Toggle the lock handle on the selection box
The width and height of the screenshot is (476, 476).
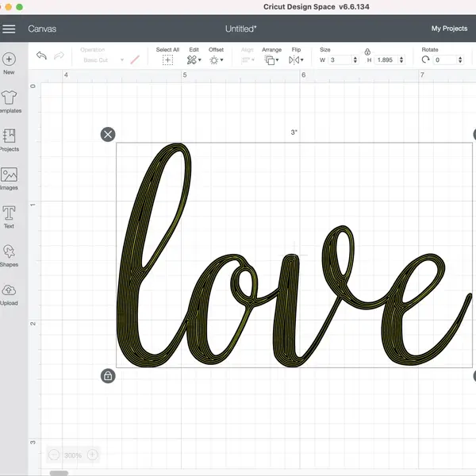click(x=108, y=375)
